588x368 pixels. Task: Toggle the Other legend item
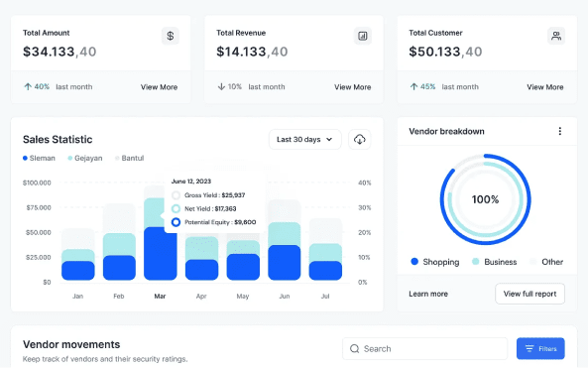coord(546,262)
